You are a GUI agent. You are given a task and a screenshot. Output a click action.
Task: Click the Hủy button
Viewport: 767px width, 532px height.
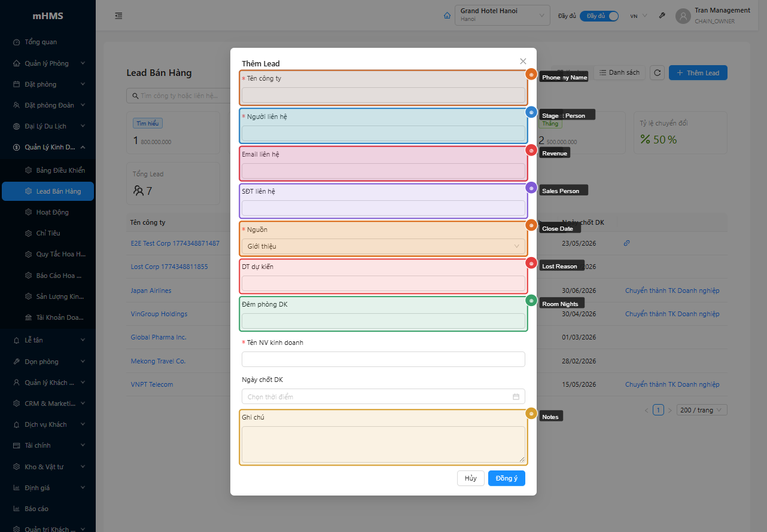click(470, 478)
